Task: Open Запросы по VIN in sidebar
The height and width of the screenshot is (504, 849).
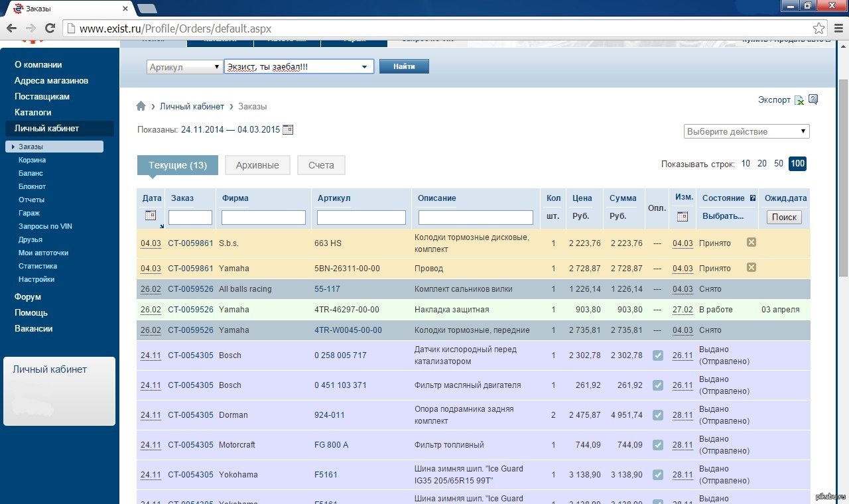Action: (45, 226)
